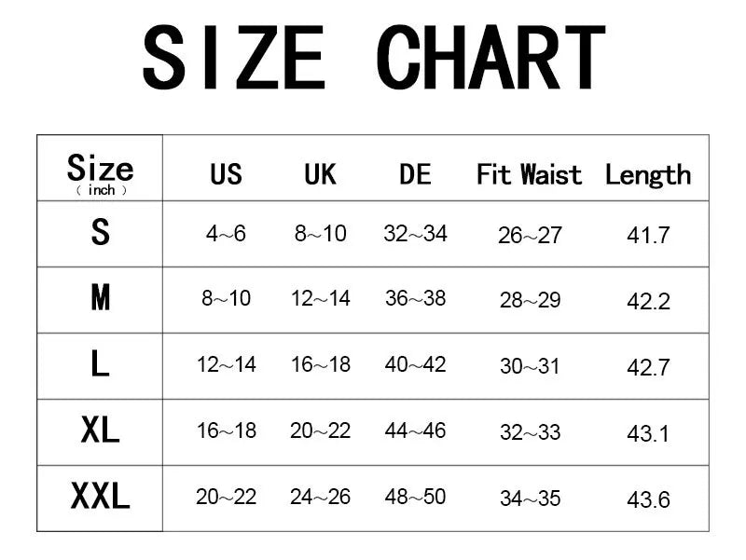The height and width of the screenshot is (560, 746).
Task: Click the Fit Waist 28~29 cell
Action: point(530,301)
